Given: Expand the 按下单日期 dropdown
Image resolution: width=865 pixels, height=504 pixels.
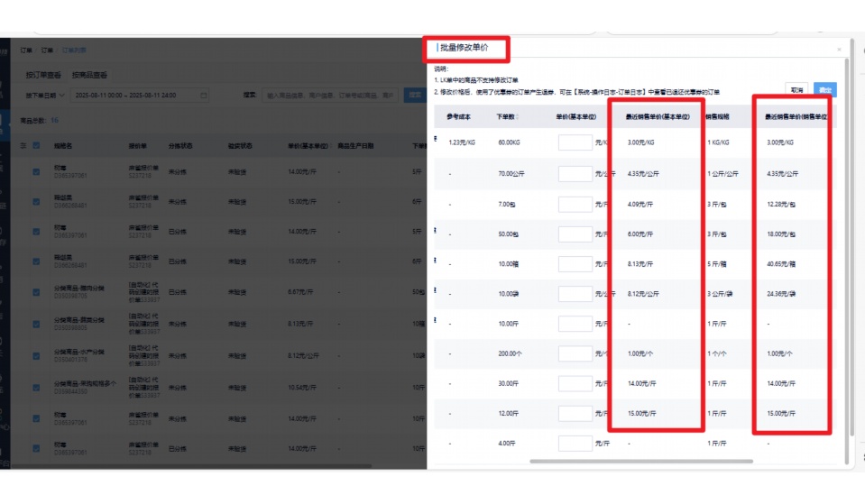Looking at the screenshot, I should coord(45,95).
